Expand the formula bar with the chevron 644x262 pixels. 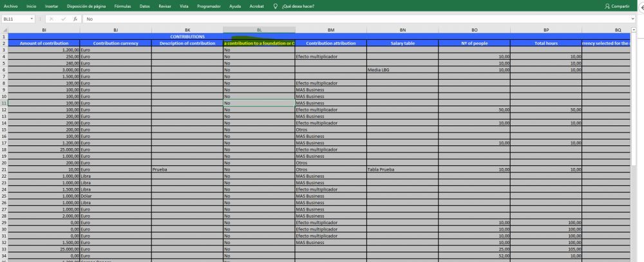632,19
